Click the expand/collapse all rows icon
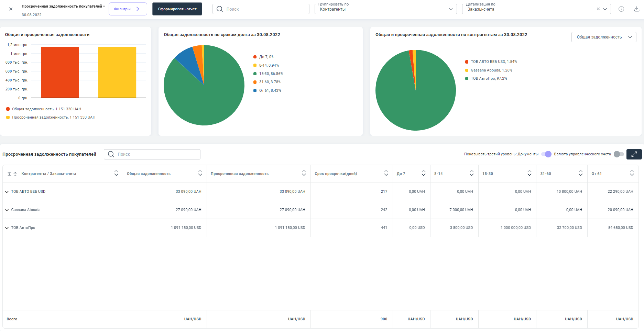The width and height of the screenshot is (644, 331). coord(12,174)
